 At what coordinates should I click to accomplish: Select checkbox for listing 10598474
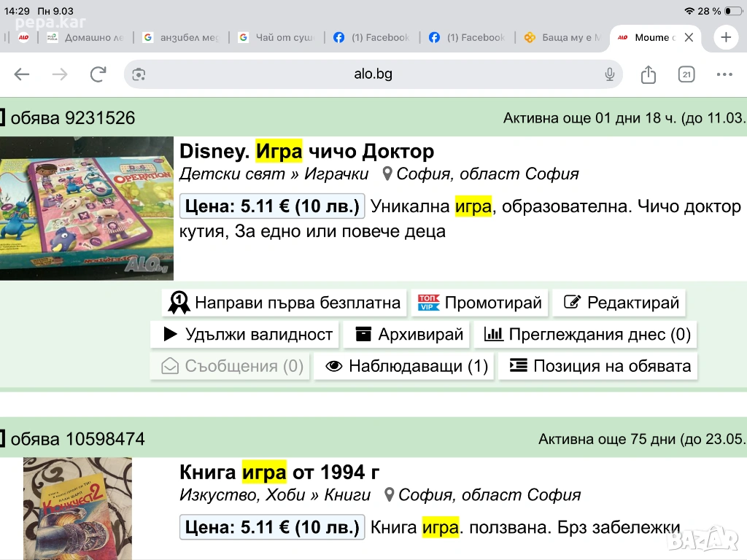coord(2,439)
